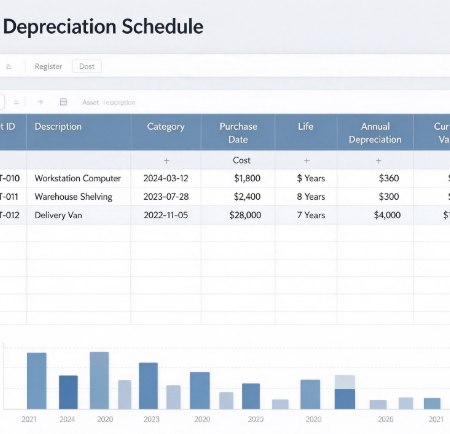The image size is (450, 434).
Task: Click the 2026 axis label in chart
Action: (x=385, y=419)
